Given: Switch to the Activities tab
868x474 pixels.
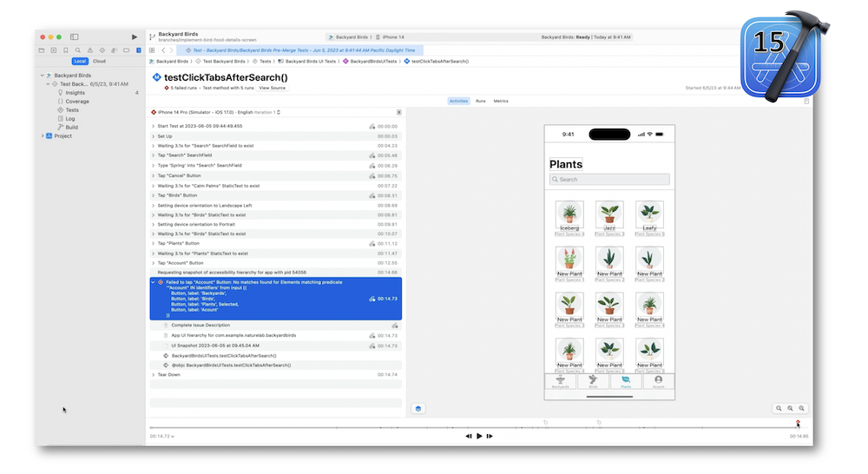Looking at the screenshot, I should point(458,102).
